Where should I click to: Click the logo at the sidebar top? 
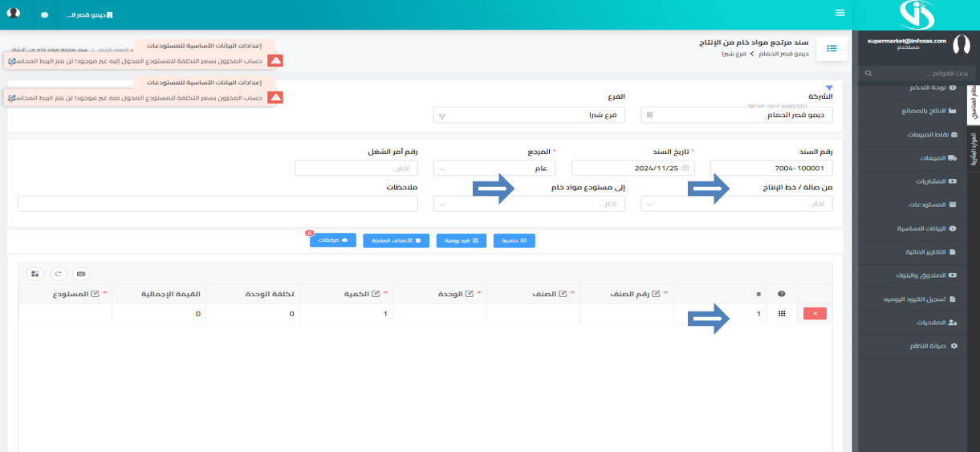[x=916, y=14]
